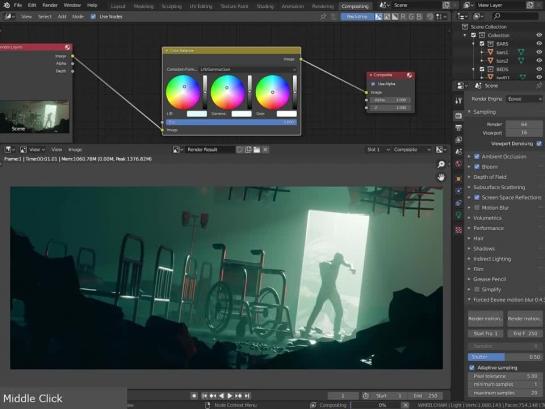
Task: Click the Lift color wheel
Action: pos(183,92)
